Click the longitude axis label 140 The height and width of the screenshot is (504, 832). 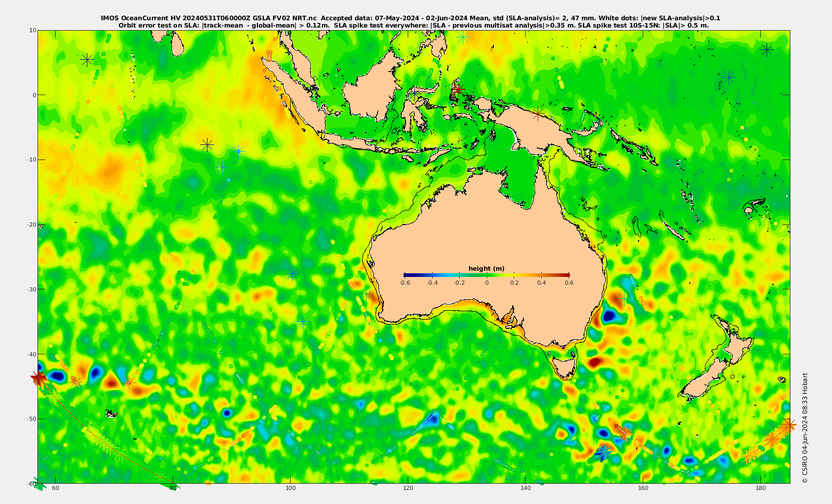click(526, 488)
